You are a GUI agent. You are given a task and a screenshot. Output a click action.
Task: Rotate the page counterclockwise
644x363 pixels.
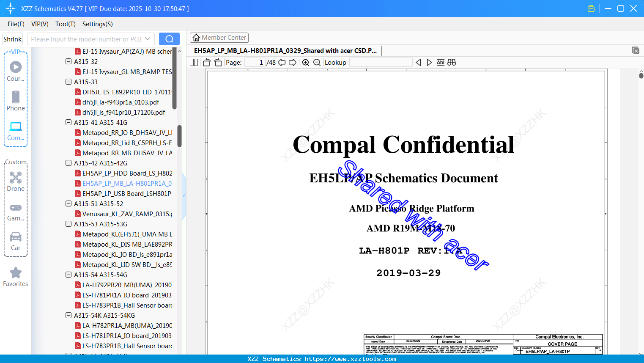206,63
